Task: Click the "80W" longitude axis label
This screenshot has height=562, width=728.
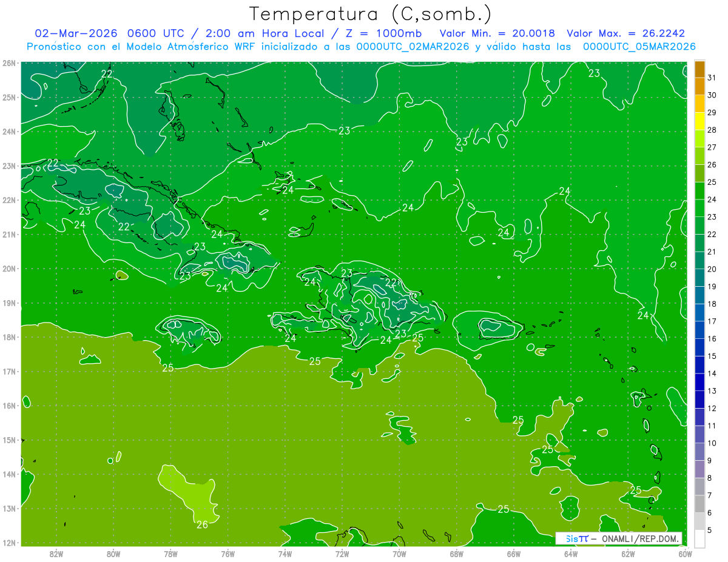Action: pos(113,554)
